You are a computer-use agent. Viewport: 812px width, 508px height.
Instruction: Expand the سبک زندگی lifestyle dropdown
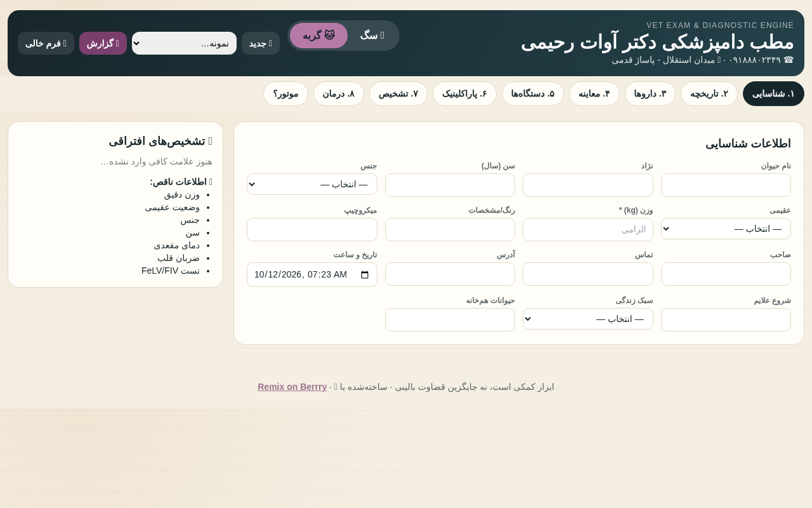tap(588, 319)
